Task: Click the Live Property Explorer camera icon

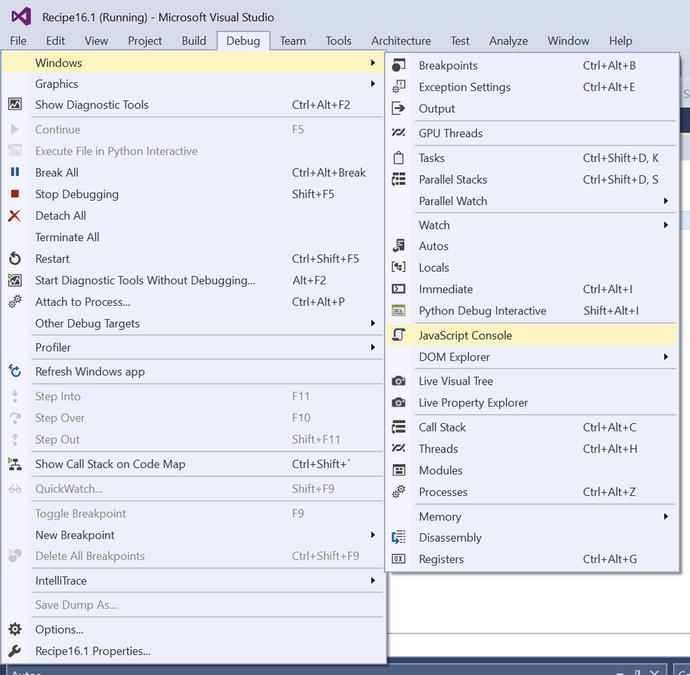Action: point(399,402)
